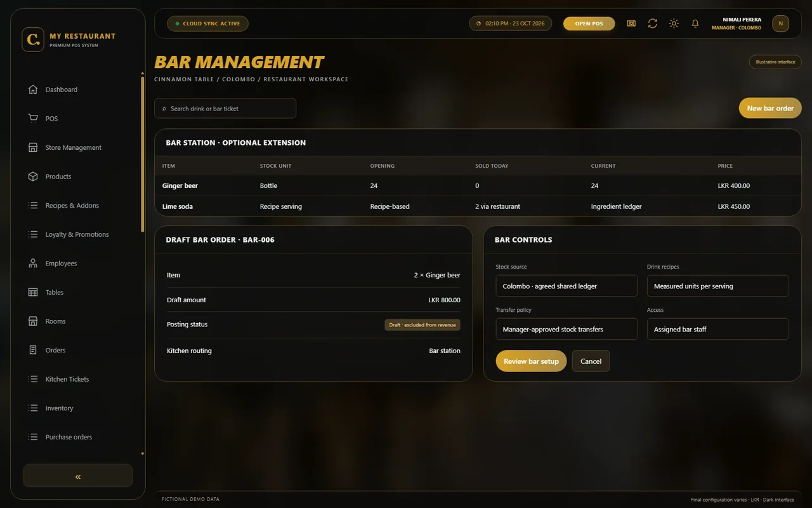This screenshot has height=508, width=812.
Task: Click the sync refresh icon
Action: [x=652, y=23]
